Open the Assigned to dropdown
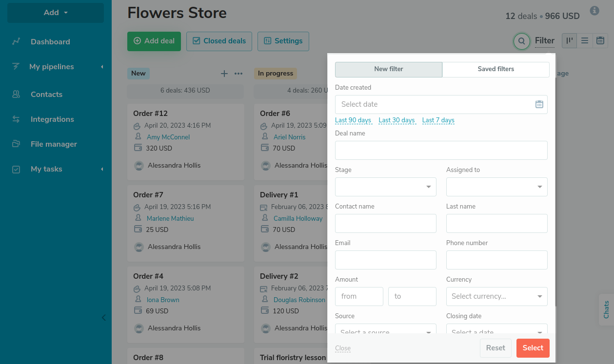Screen dimensions: 614x364 (496, 187)
